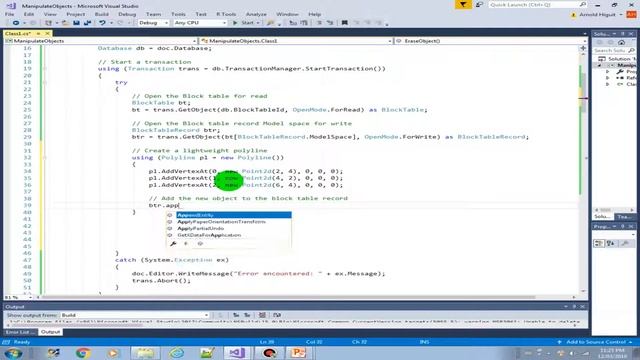Collapse the using block on line 19
The width and height of the screenshot is (640, 360).
click(44, 69)
